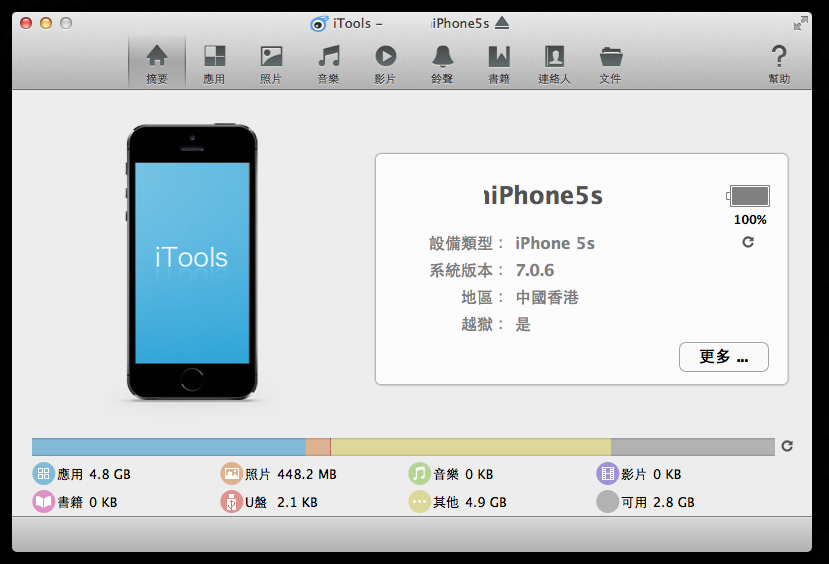Open the 書籍 books tab
The width and height of the screenshot is (829, 564).
click(499, 64)
